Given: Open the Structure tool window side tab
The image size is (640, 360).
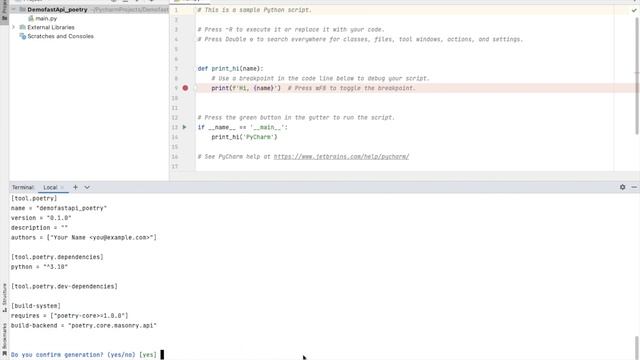Looking at the screenshot, I should (x=4, y=298).
